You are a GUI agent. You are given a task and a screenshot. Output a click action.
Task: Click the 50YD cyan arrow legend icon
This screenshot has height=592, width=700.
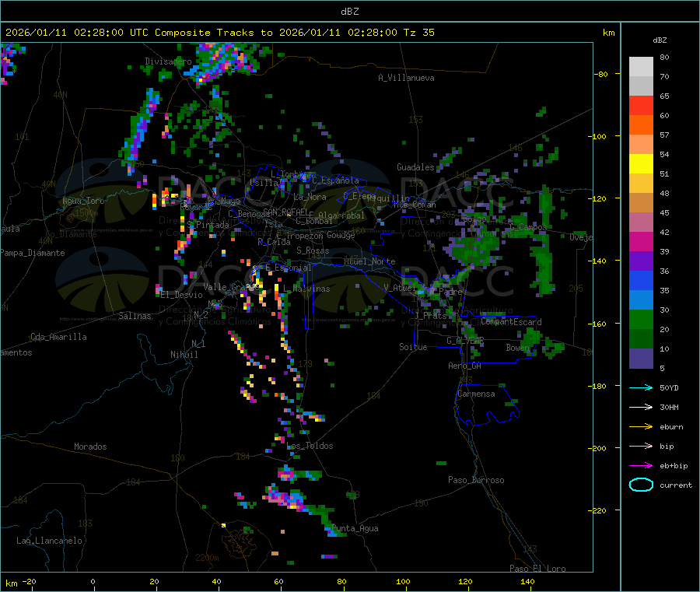[x=641, y=387]
